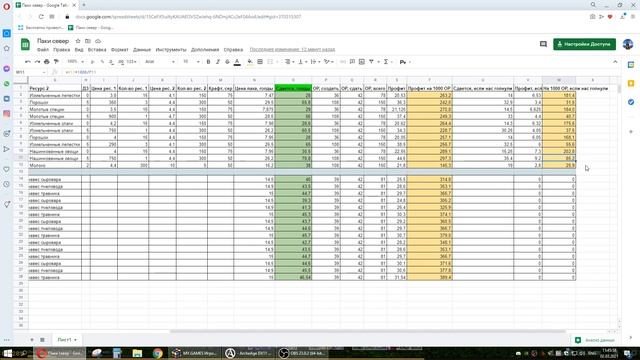Select the 'Профит на 1000 ОР' header cell

pos(429,88)
